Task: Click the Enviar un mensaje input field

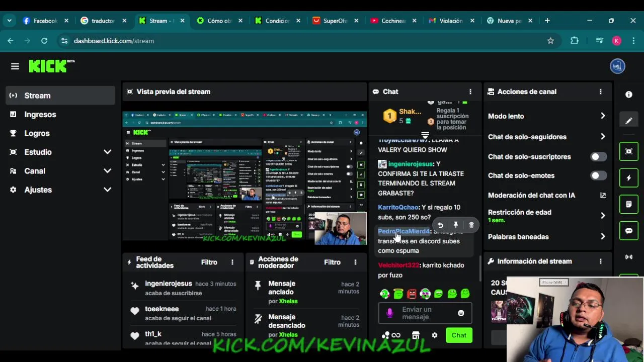Action: coord(425,313)
